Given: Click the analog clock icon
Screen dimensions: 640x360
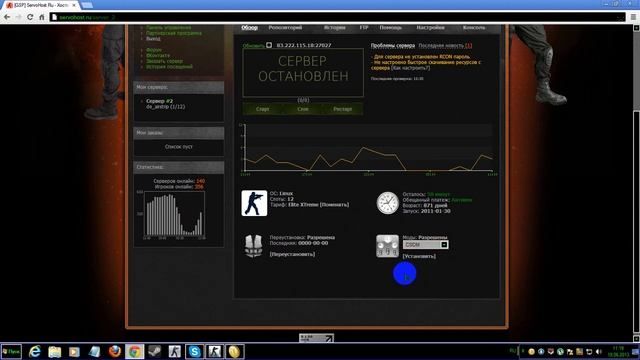Looking at the screenshot, I should pos(387,203).
